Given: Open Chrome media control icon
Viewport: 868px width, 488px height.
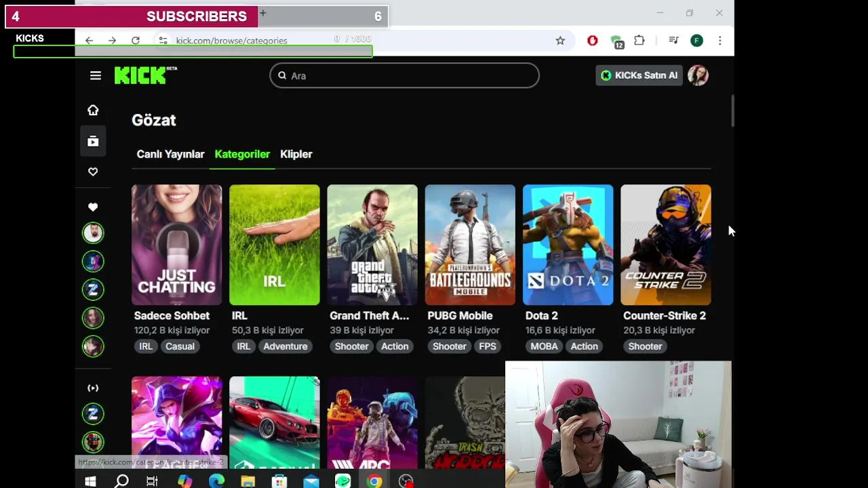Looking at the screenshot, I should click(x=673, y=41).
